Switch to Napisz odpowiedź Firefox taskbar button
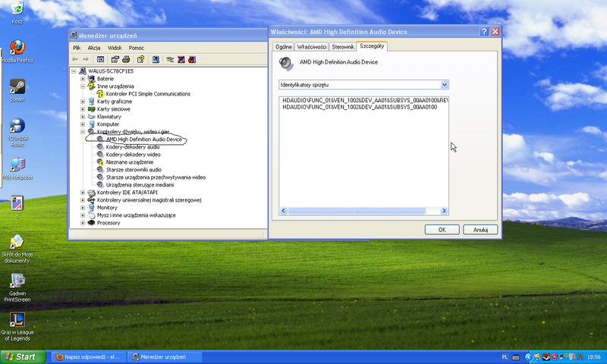The height and width of the screenshot is (364, 607). [89, 356]
